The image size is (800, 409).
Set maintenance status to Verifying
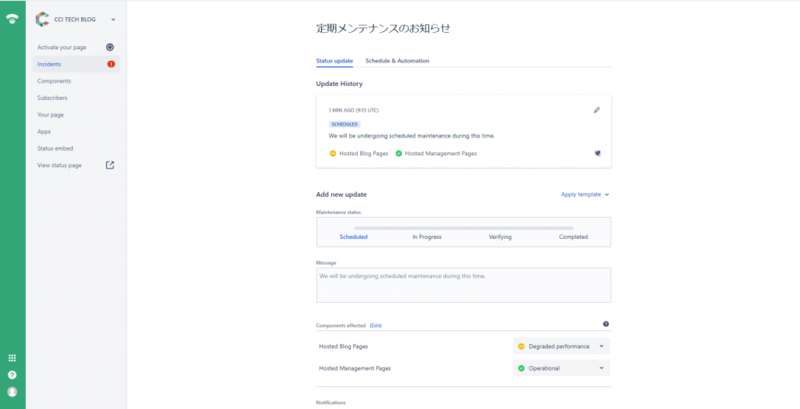point(500,237)
